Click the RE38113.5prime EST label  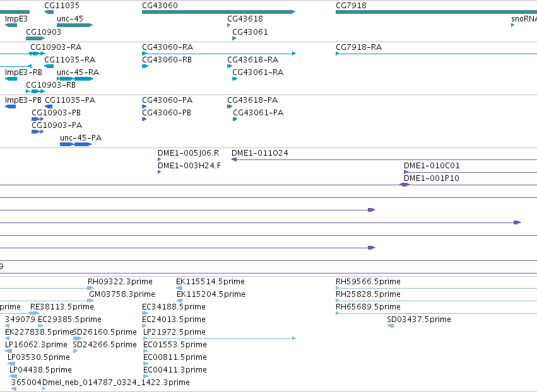[x=62, y=307]
